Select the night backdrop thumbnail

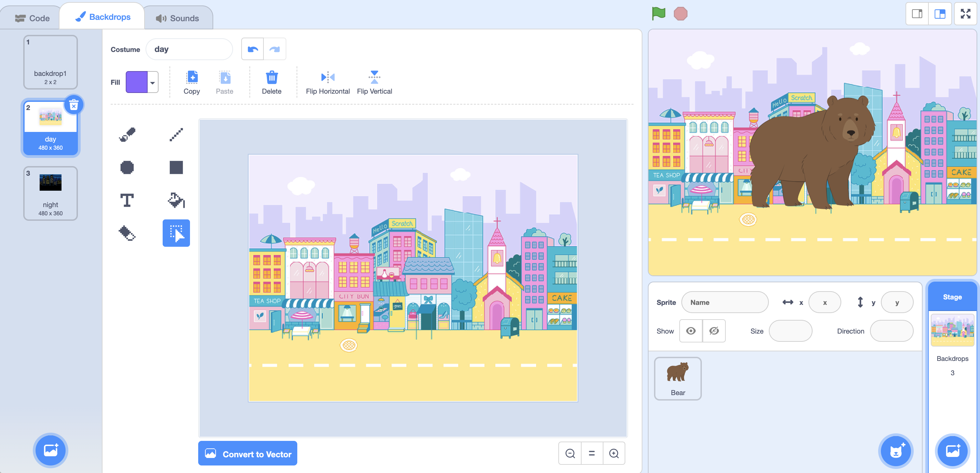click(50, 191)
